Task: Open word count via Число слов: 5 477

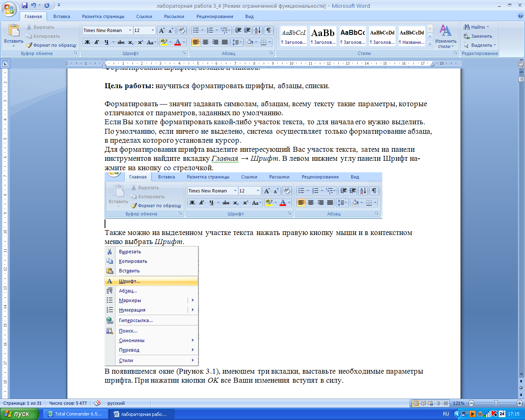Action: click(x=68, y=403)
